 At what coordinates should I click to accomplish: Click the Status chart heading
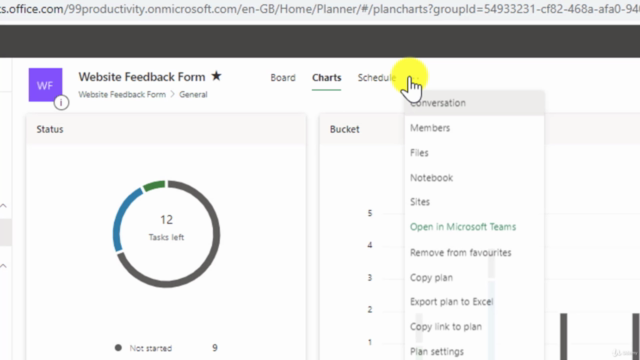point(50,129)
